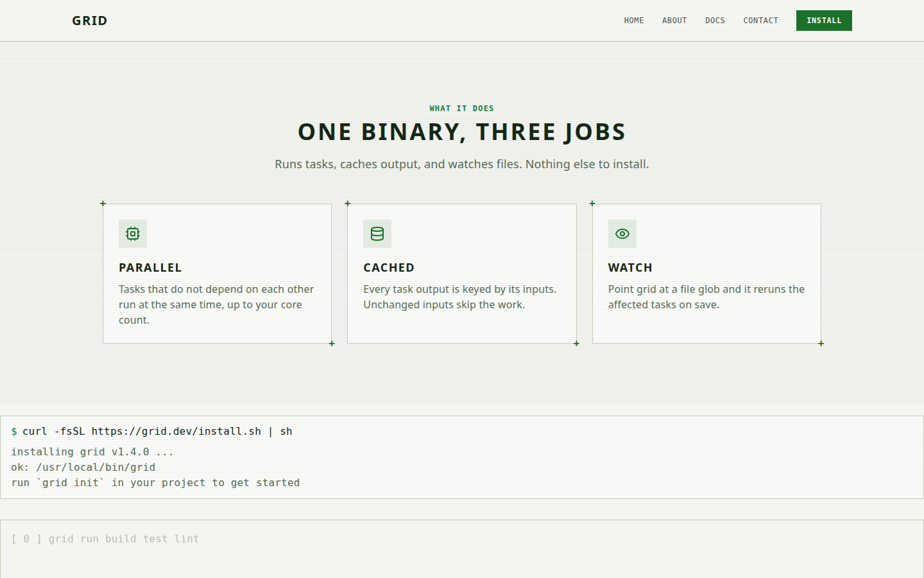The image size is (924, 578).
Task: Click the Cached card description text
Action: coord(460,297)
